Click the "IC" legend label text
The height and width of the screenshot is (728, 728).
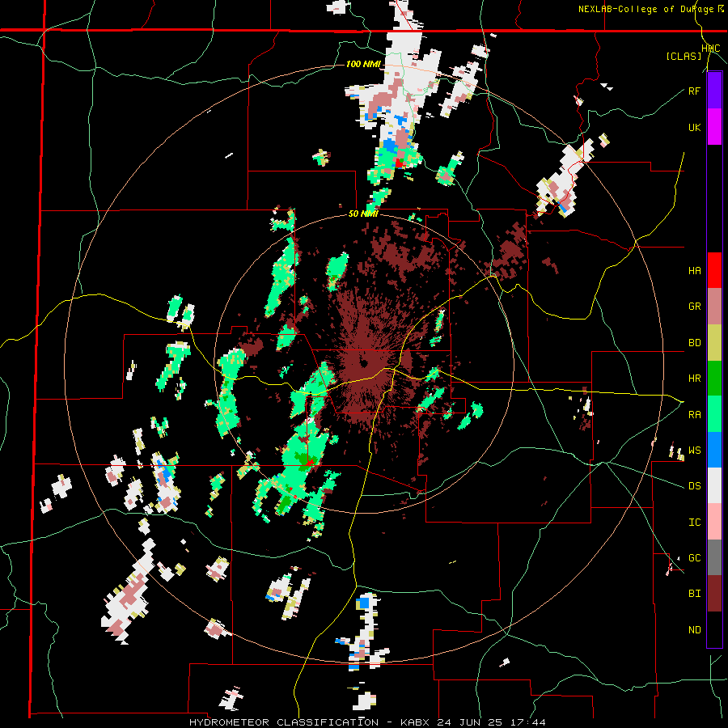point(695,523)
